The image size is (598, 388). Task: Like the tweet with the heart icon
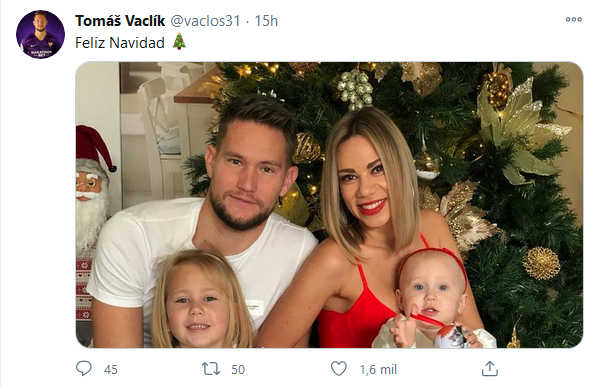tap(338, 369)
